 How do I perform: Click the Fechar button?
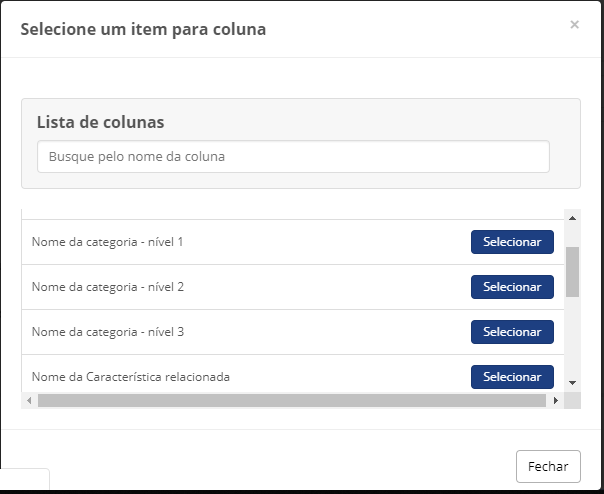548,466
